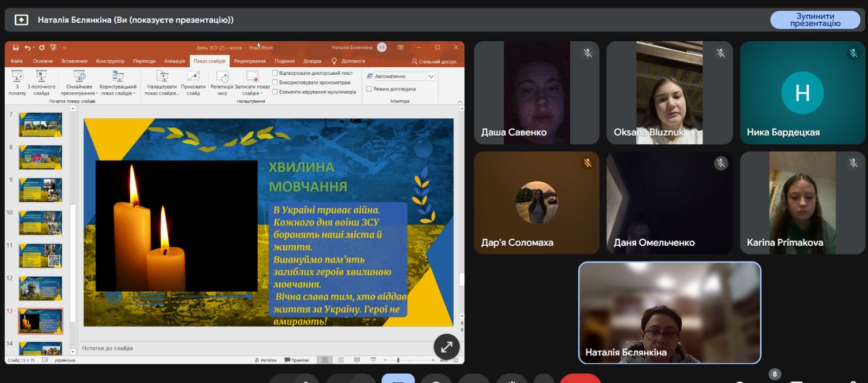Click 'Приховати слайд' icon in ribbon
Image resolution: width=868 pixels, height=383 pixels.
[193, 77]
